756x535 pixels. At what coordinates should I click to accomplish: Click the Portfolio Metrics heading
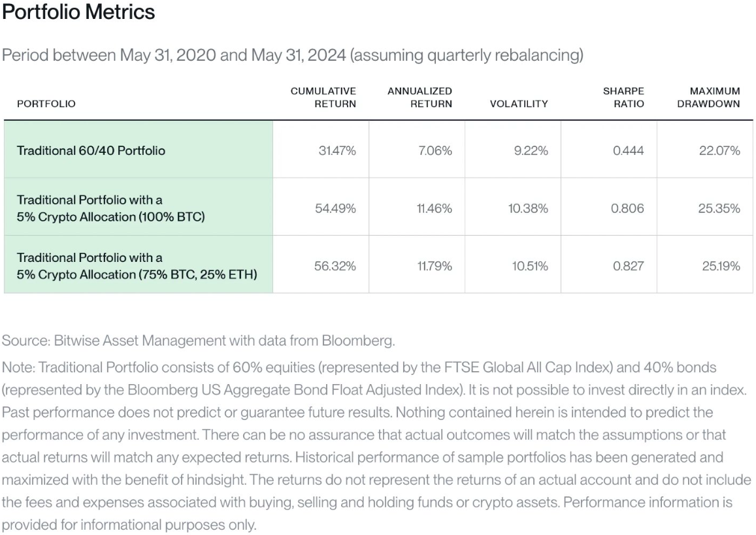tap(78, 12)
